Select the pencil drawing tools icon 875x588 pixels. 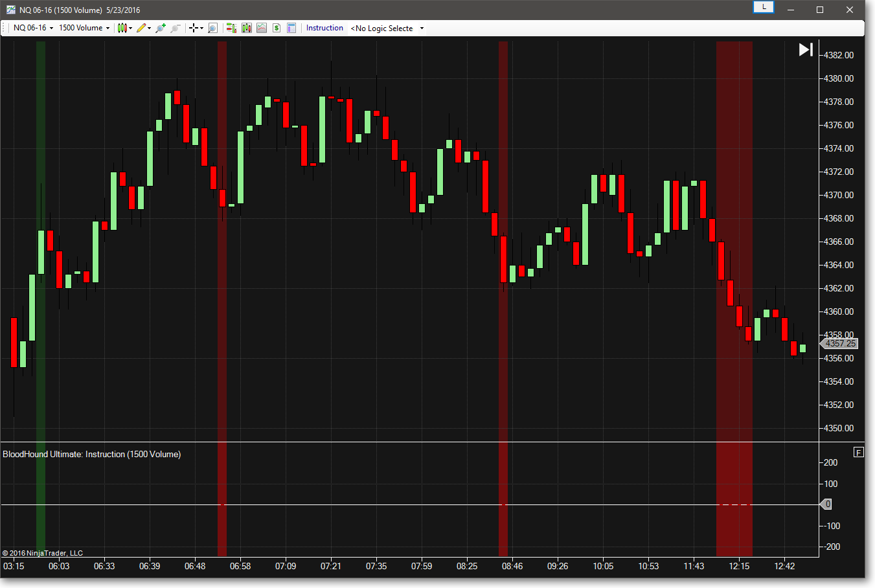[141, 28]
